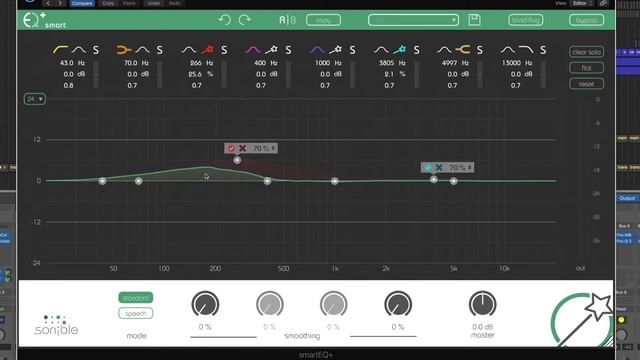Open cyan smart filter 70 % weight dropdown
The width and height of the screenshot is (640, 360).
coord(460,167)
